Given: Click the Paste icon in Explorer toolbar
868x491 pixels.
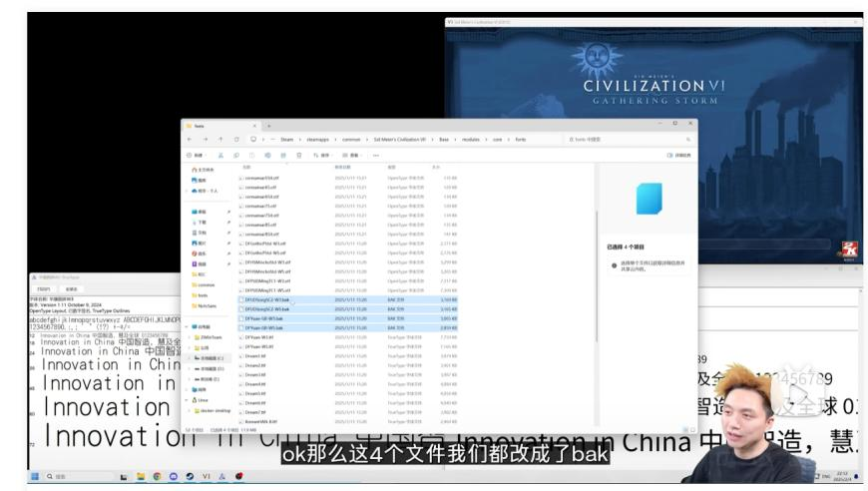Looking at the screenshot, I should click(251, 156).
